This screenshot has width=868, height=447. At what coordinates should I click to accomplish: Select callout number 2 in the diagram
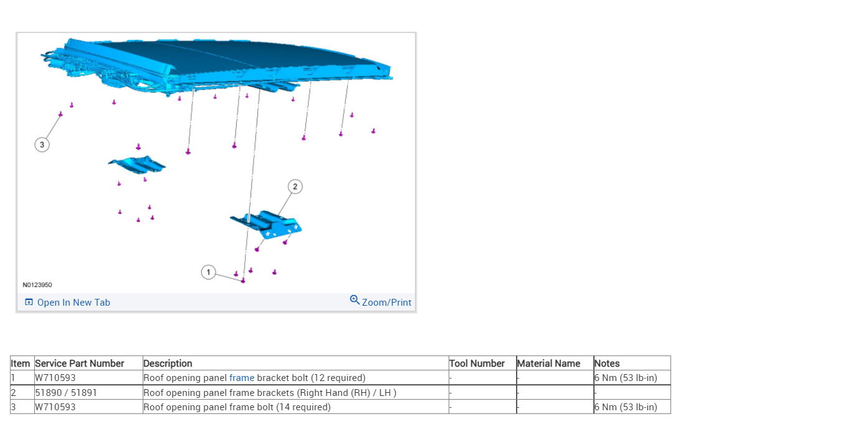295,186
